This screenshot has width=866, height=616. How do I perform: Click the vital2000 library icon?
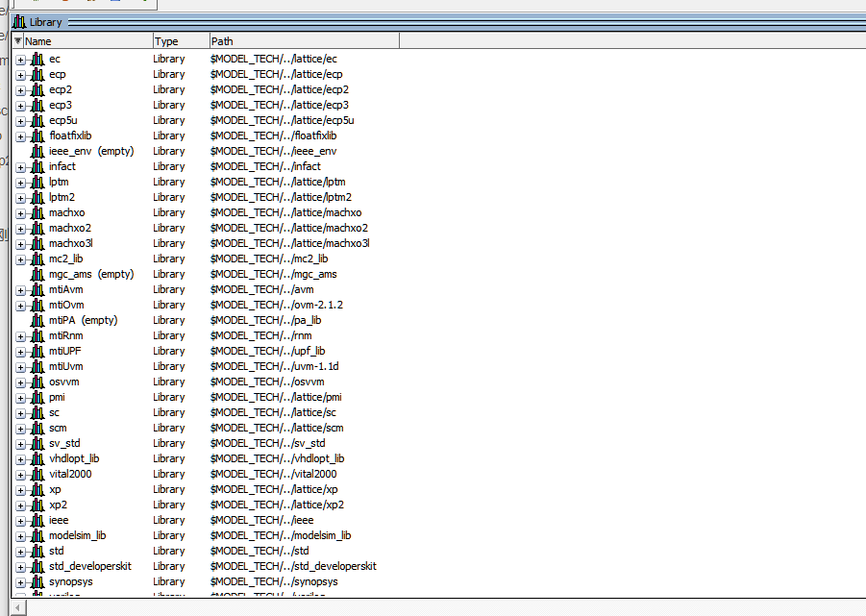tap(37, 474)
